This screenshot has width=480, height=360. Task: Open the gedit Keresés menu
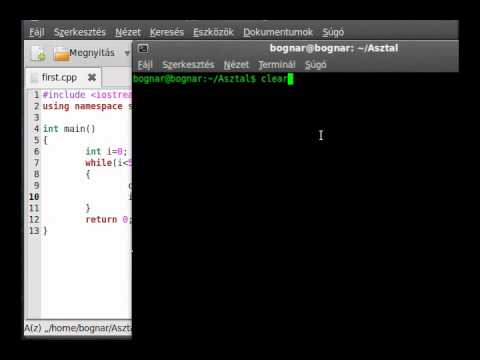coord(167,32)
